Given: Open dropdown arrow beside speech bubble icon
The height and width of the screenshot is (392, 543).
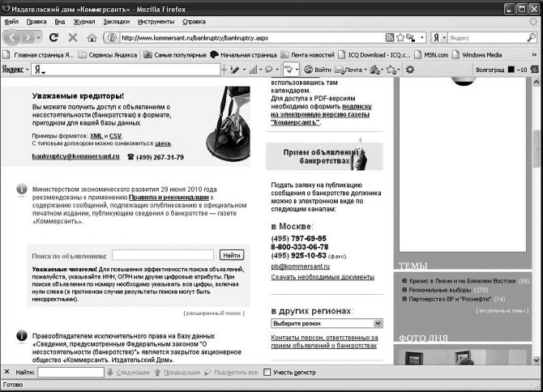Looking at the screenshot, I should pos(277,70).
